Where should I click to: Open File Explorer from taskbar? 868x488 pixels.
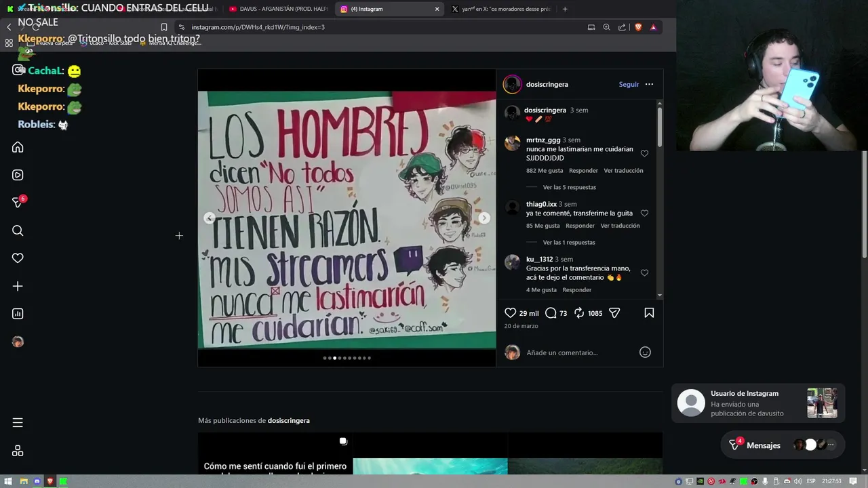pos(24,481)
